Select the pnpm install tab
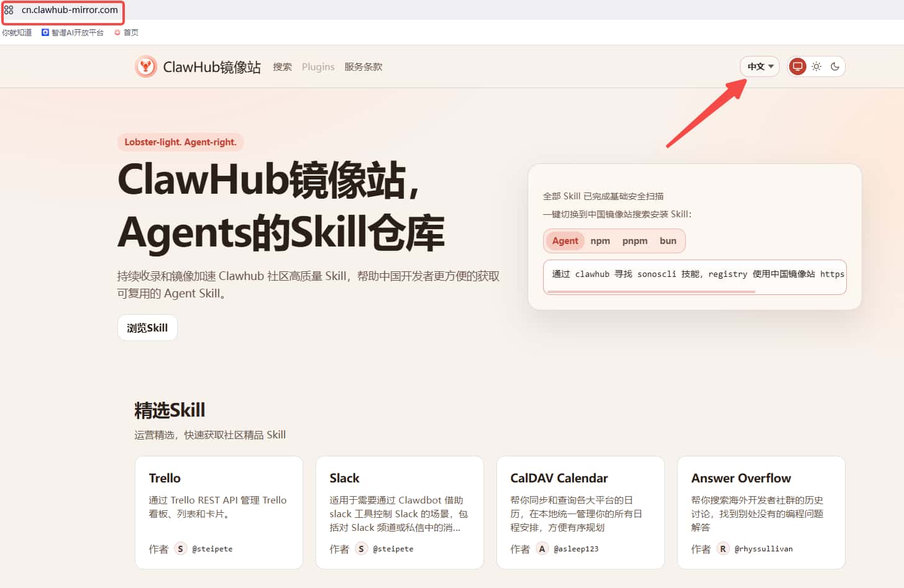This screenshot has height=588, width=904. point(635,241)
